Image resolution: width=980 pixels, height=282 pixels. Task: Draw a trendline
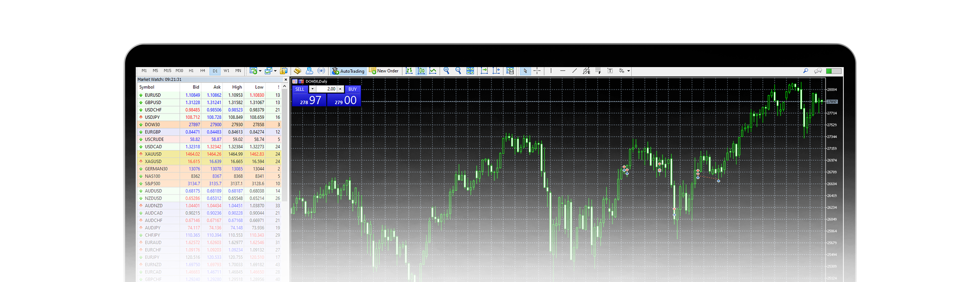pyautogui.click(x=574, y=71)
